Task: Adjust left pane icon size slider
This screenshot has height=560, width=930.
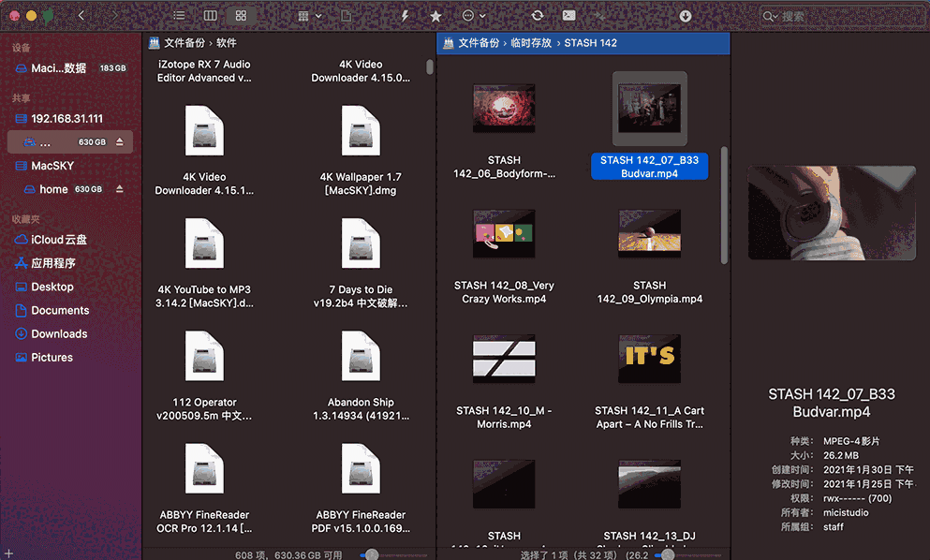Action: point(370,554)
